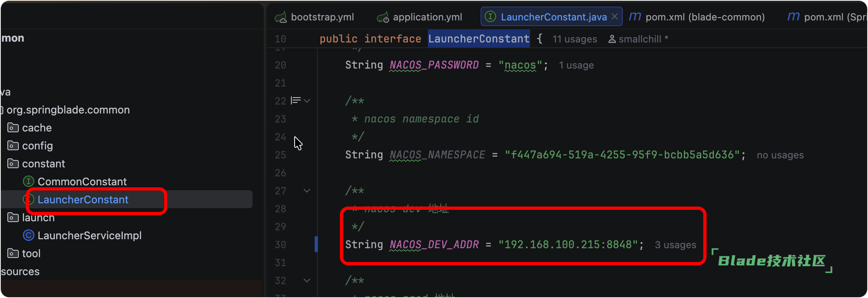The image size is (868, 298).
Task: Click the config folder icon
Action: (13, 146)
